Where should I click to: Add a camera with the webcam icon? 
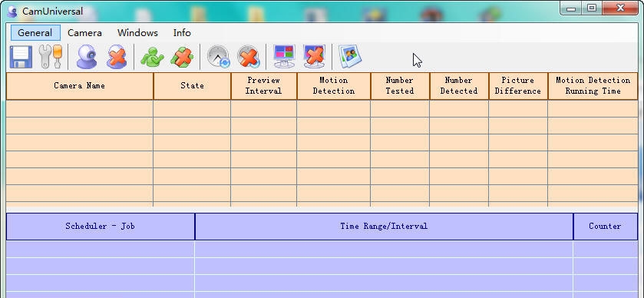(x=87, y=57)
